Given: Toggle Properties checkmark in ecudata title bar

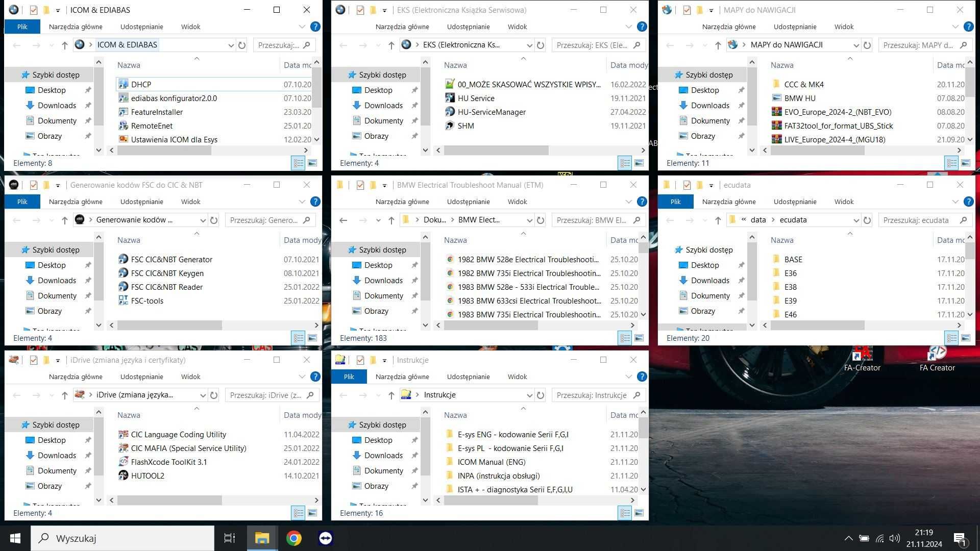Looking at the screenshot, I should (x=687, y=185).
